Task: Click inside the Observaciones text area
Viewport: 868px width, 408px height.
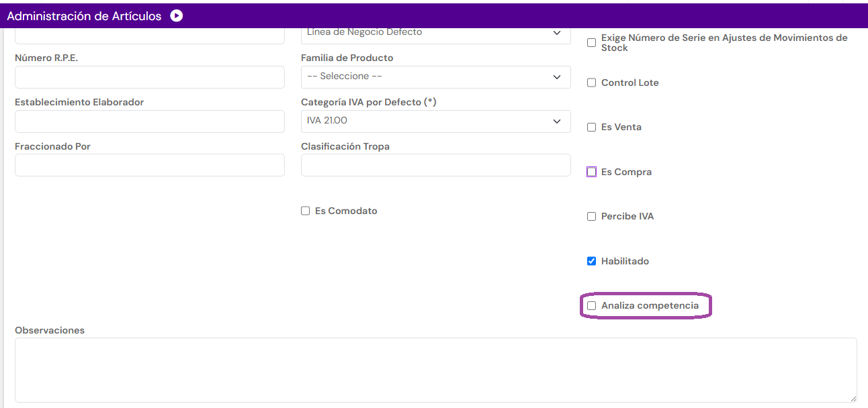Action: click(x=436, y=370)
